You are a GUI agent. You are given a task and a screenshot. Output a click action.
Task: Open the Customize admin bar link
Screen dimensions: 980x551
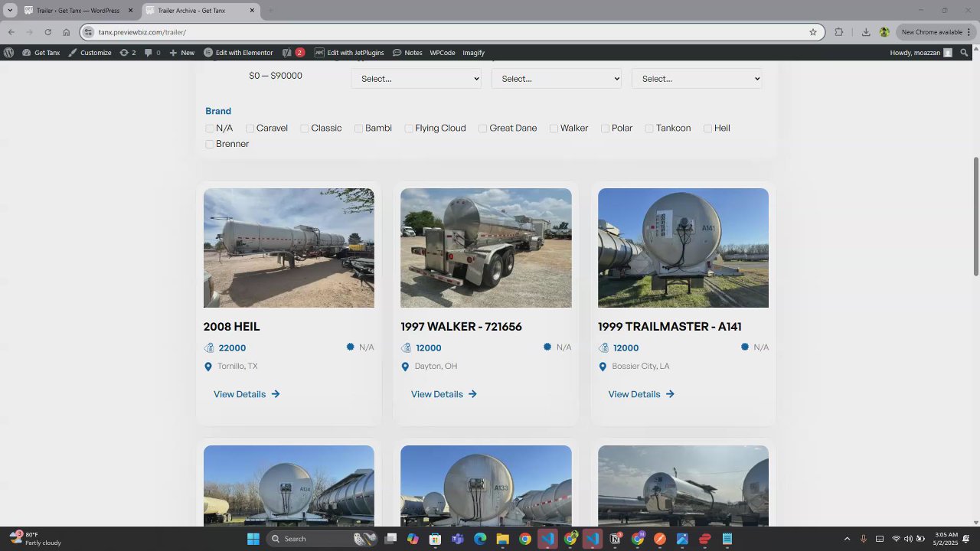(90, 53)
